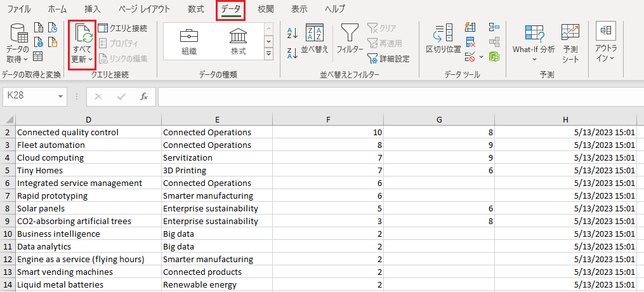Select cell 'Fleet automation'
The width and height of the screenshot is (644, 292).
pos(88,145)
